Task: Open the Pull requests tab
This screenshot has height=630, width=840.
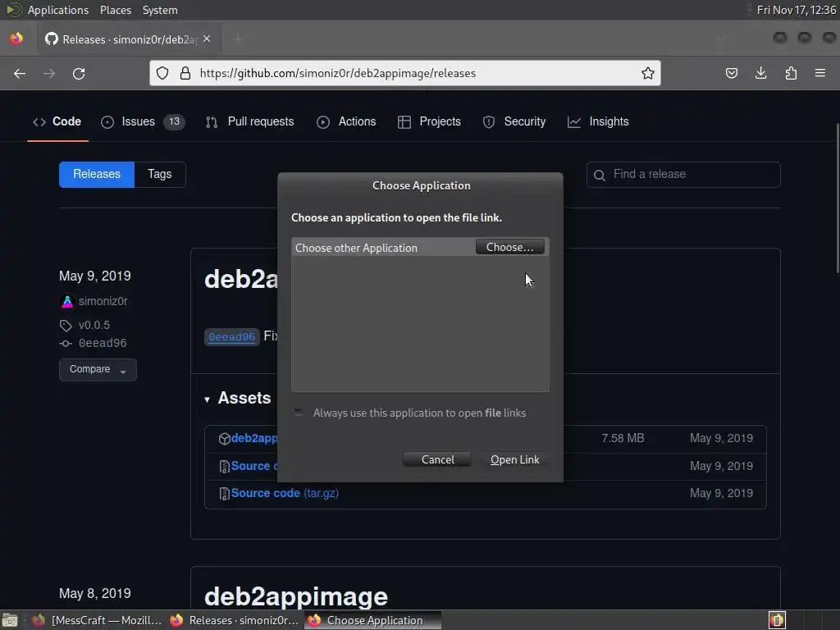Action: pyautogui.click(x=249, y=121)
